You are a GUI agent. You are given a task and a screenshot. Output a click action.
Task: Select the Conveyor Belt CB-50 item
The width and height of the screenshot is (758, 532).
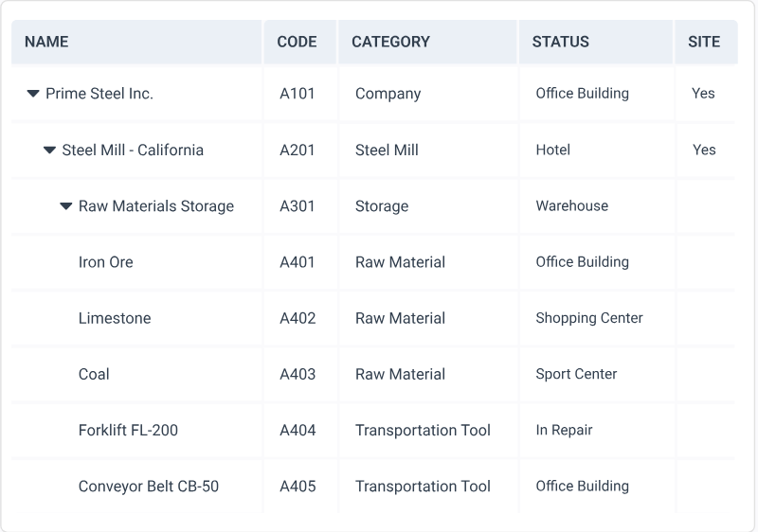click(x=149, y=487)
